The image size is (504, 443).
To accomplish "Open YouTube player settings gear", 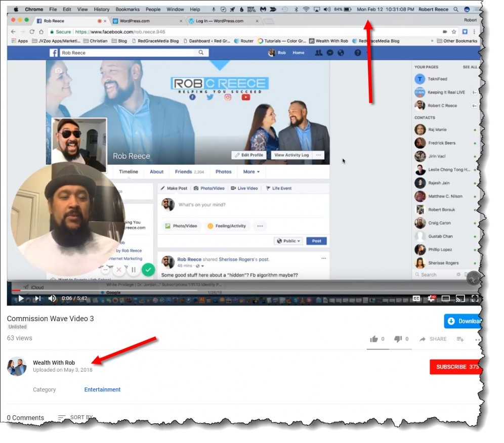I will coord(431,298).
